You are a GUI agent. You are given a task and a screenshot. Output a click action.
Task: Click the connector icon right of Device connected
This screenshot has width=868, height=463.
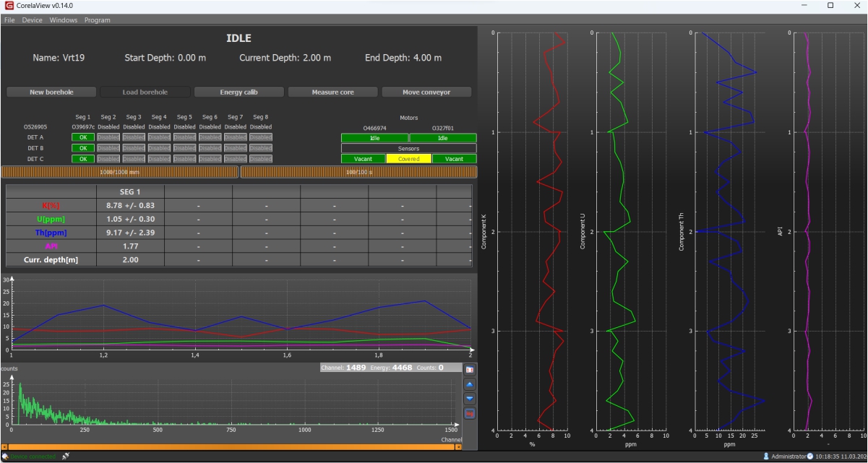pos(65,456)
